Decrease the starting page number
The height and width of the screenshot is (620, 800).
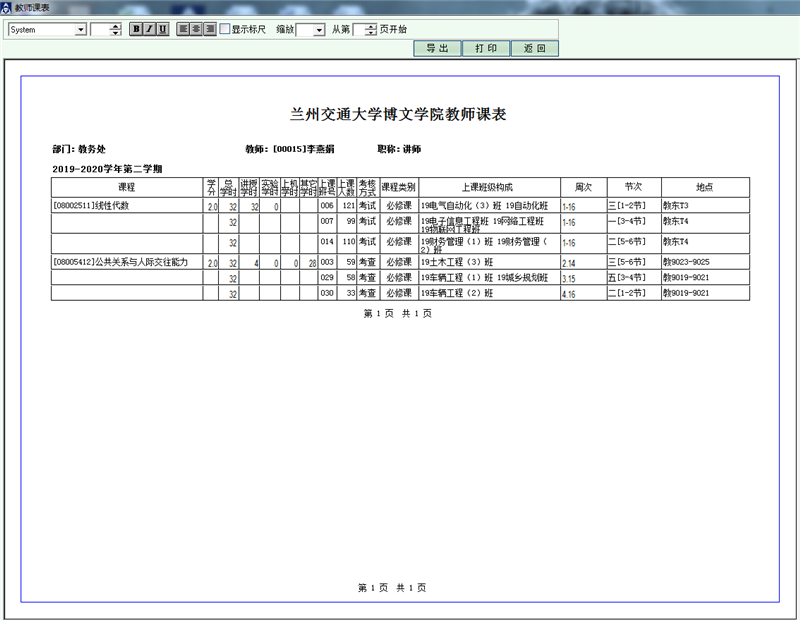371,34
